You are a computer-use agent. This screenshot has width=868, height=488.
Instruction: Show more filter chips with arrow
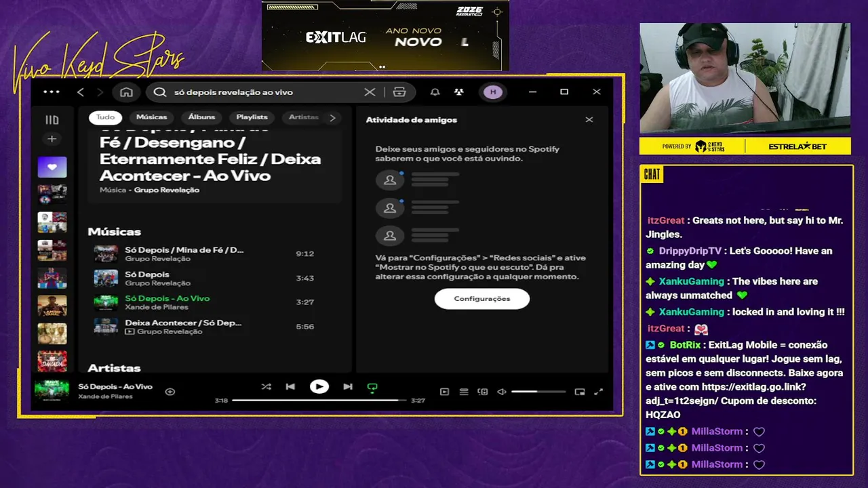point(332,118)
